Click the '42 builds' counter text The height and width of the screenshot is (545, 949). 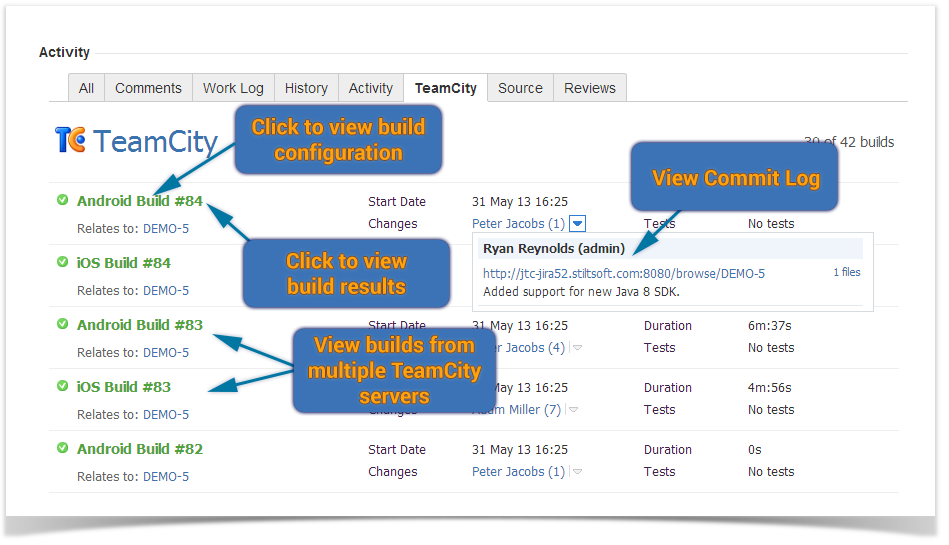867,142
